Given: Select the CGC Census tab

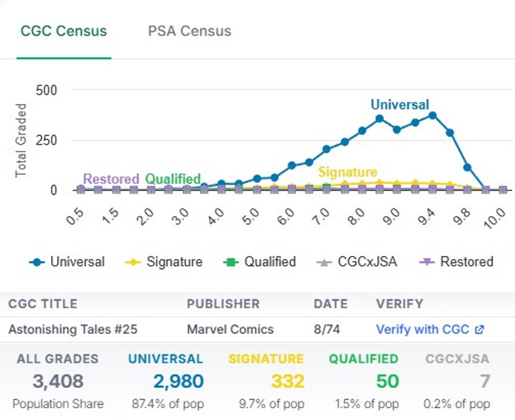Looking at the screenshot, I should point(64,31).
